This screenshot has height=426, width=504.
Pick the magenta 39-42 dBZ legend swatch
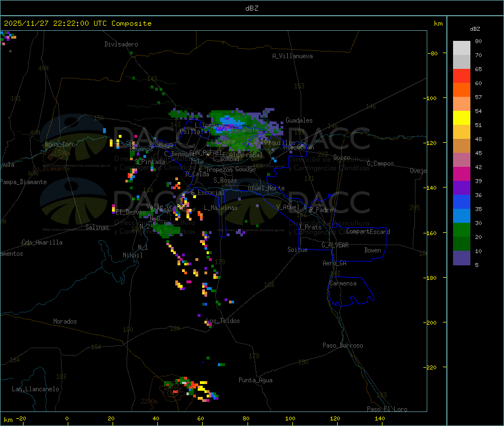click(461, 174)
